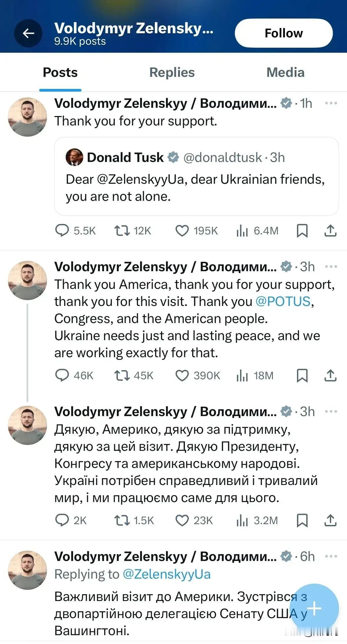Open the @ZelenskyyUa reply link

click(167, 574)
